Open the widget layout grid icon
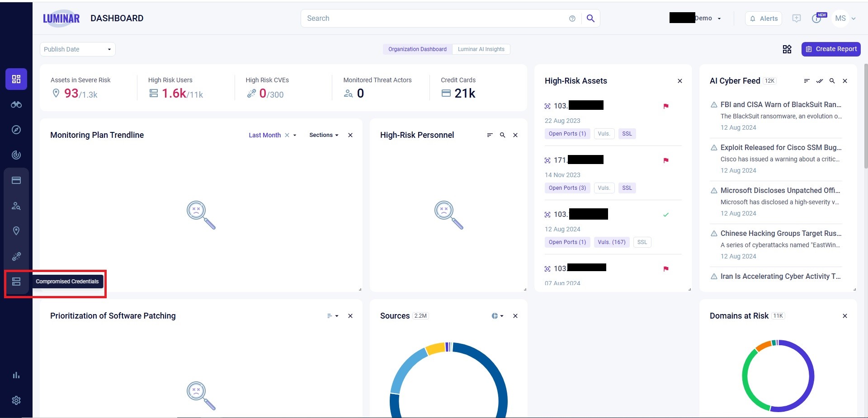This screenshot has height=418, width=868. point(787,49)
